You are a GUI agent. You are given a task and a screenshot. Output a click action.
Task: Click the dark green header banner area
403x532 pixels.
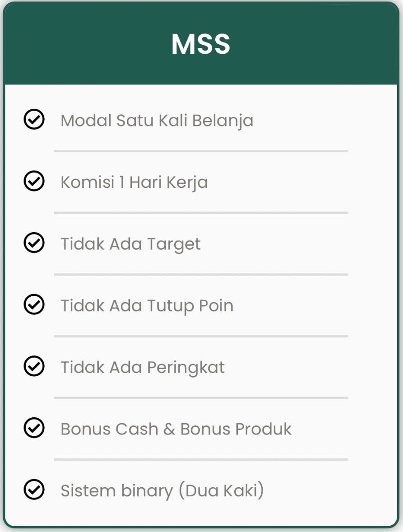(201, 44)
